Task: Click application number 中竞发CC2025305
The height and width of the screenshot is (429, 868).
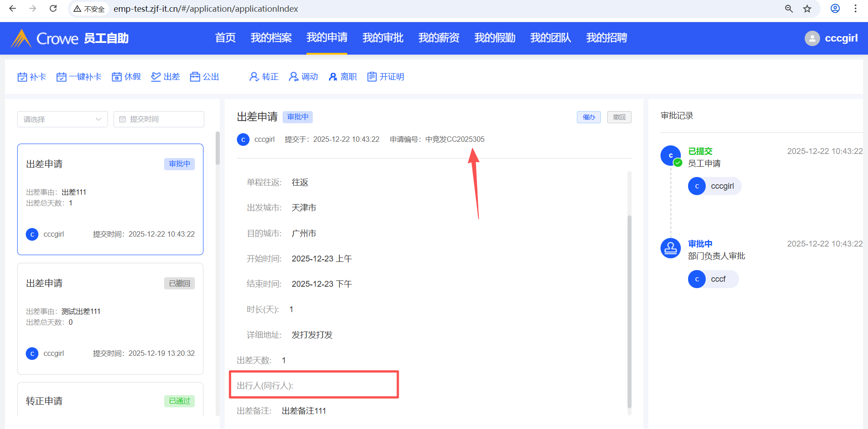Action: point(455,140)
